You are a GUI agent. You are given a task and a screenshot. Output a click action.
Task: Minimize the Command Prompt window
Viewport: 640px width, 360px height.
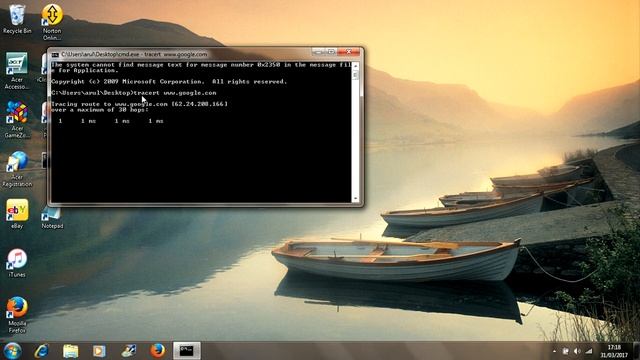318,52
